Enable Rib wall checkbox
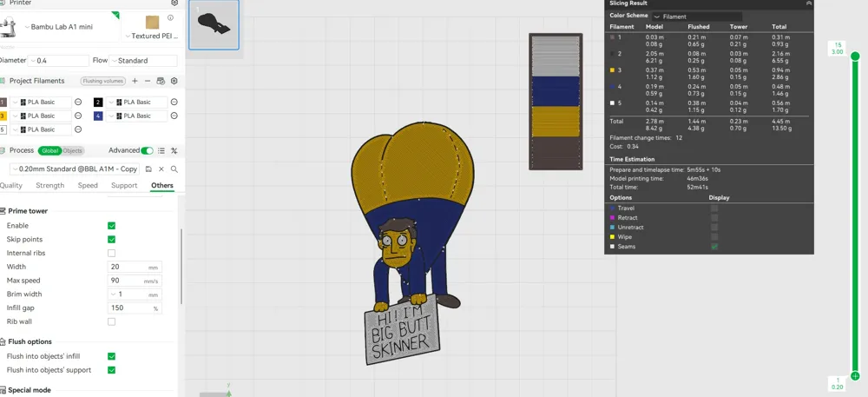Screen dimensions: 868x397 tap(111, 321)
